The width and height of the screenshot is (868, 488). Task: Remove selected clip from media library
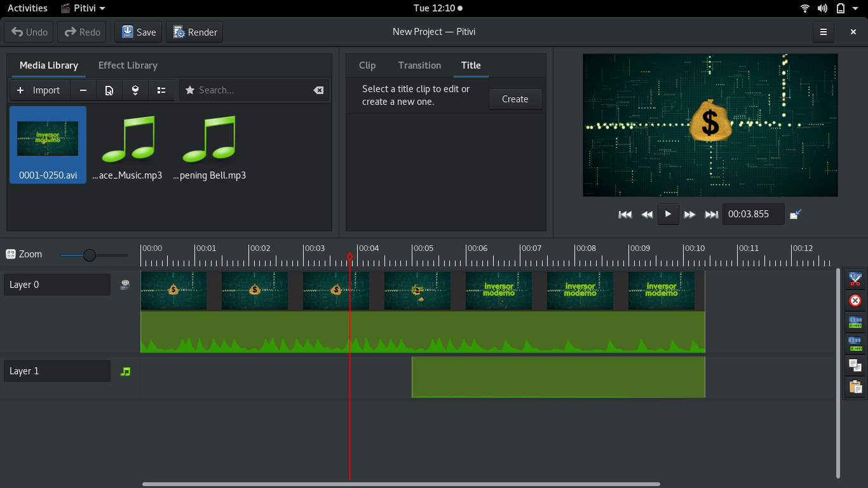83,90
